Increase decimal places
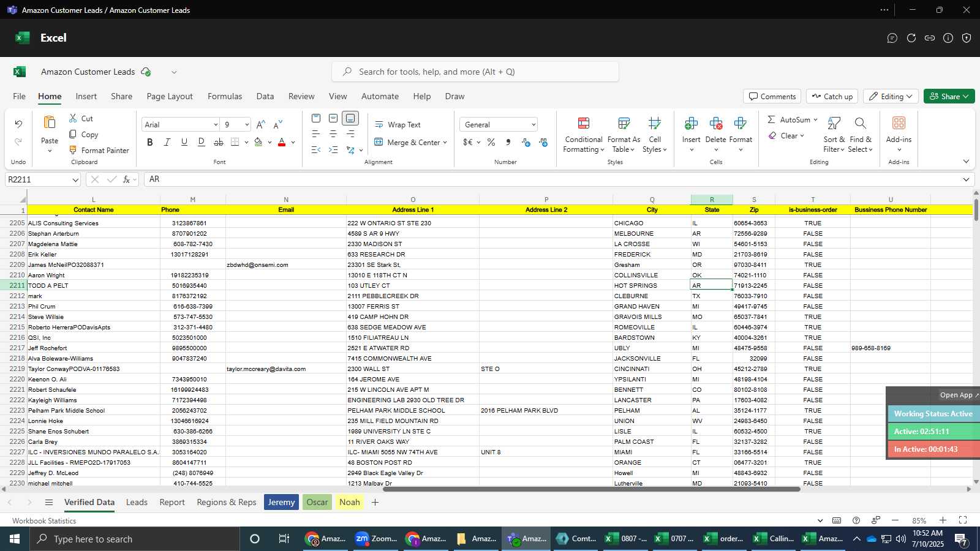The width and height of the screenshot is (980, 551). pos(526,142)
